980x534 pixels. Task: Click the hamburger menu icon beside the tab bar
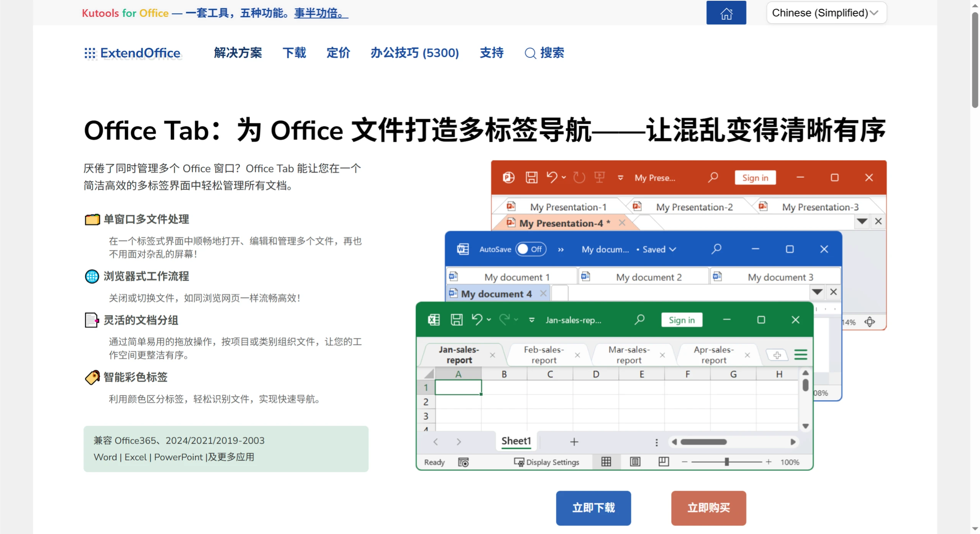801,355
